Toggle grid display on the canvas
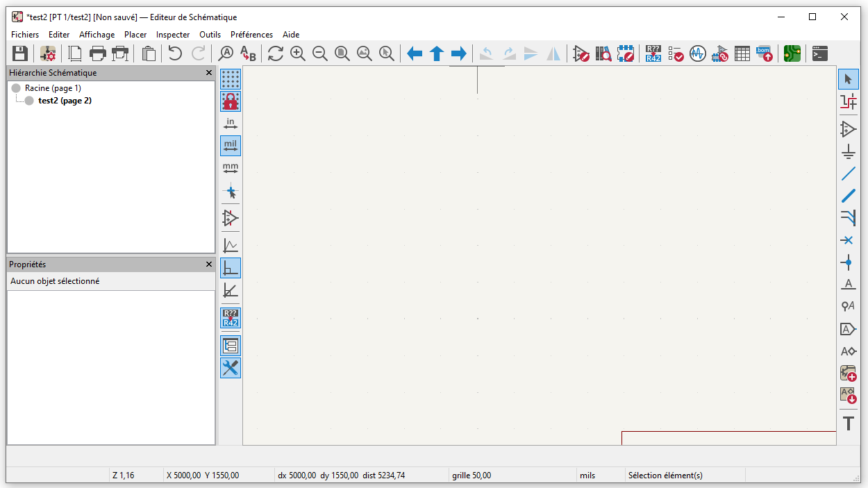This screenshot has width=868, height=488. [x=231, y=79]
